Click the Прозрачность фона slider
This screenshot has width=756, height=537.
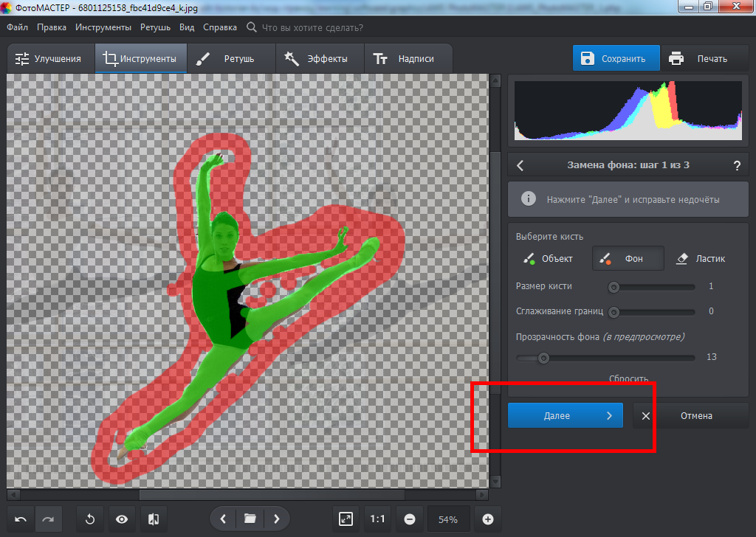(x=605, y=358)
